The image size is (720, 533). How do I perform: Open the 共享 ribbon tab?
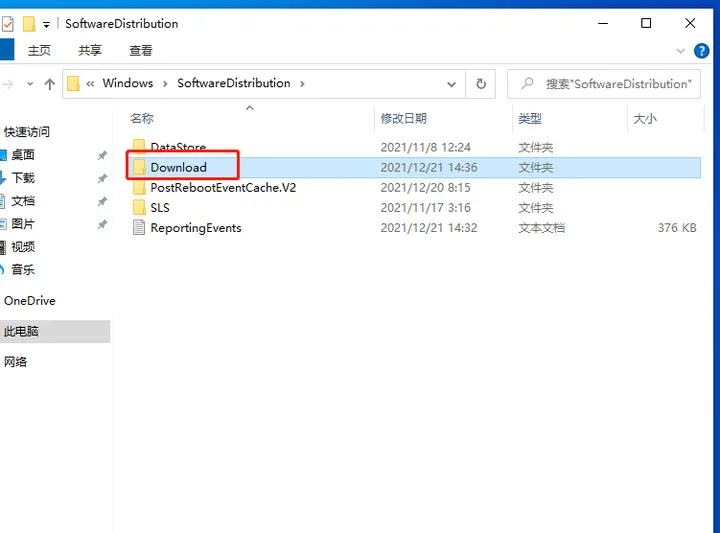pyautogui.click(x=90, y=50)
